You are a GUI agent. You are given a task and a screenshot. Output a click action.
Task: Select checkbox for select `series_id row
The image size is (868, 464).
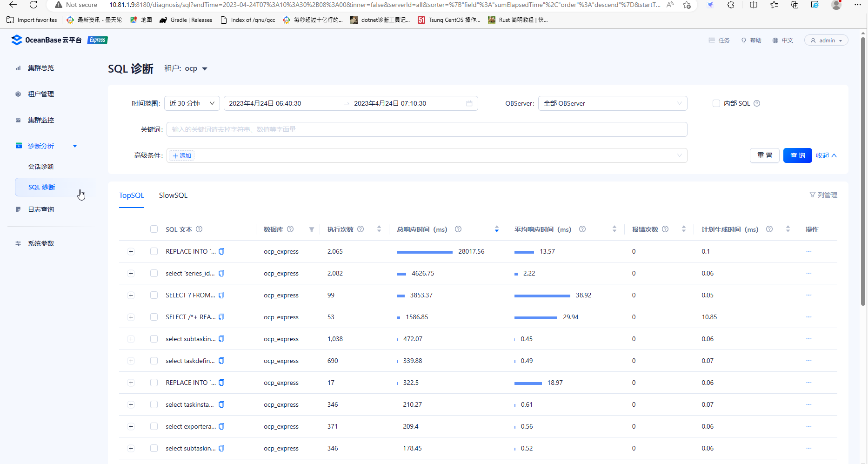154,273
